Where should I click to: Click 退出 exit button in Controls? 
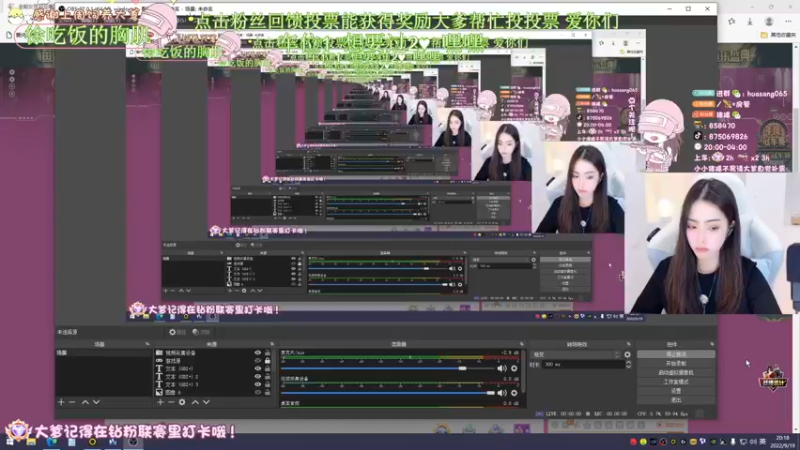676,400
